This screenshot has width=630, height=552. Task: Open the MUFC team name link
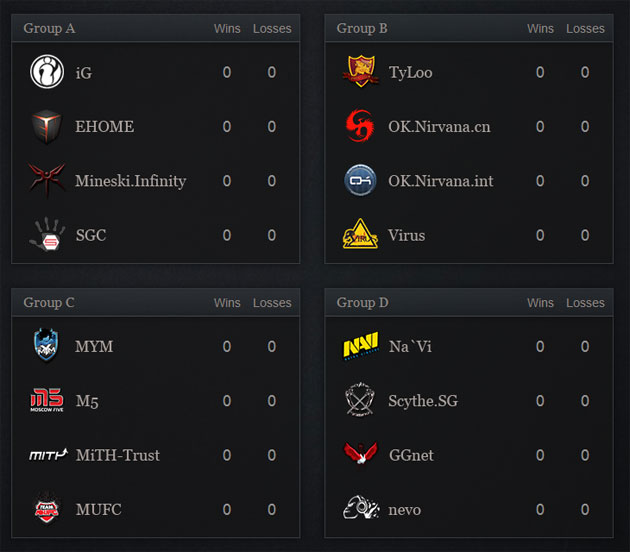pyautogui.click(x=98, y=510)
